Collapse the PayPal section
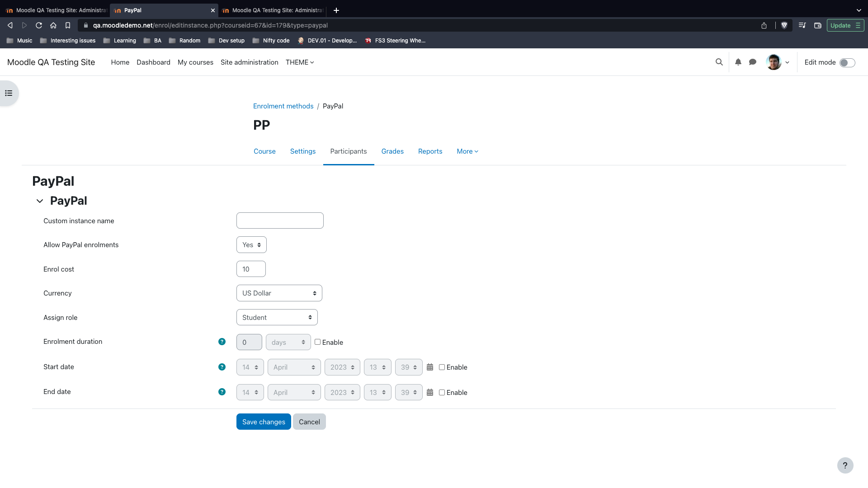The width and height of the screenshot is (868, 488). pos(40,201)
